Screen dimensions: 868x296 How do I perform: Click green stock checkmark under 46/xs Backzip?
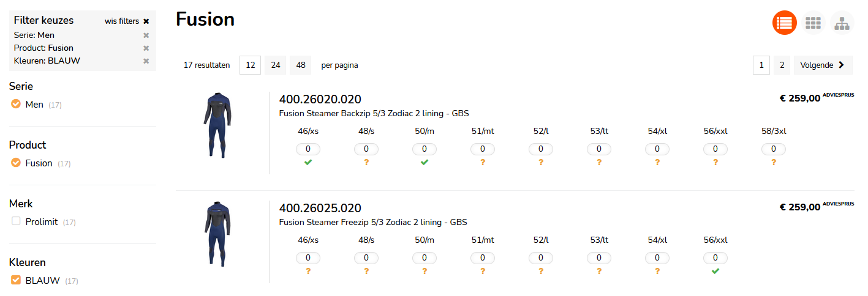pyautogui.click(x=308, y=162)
